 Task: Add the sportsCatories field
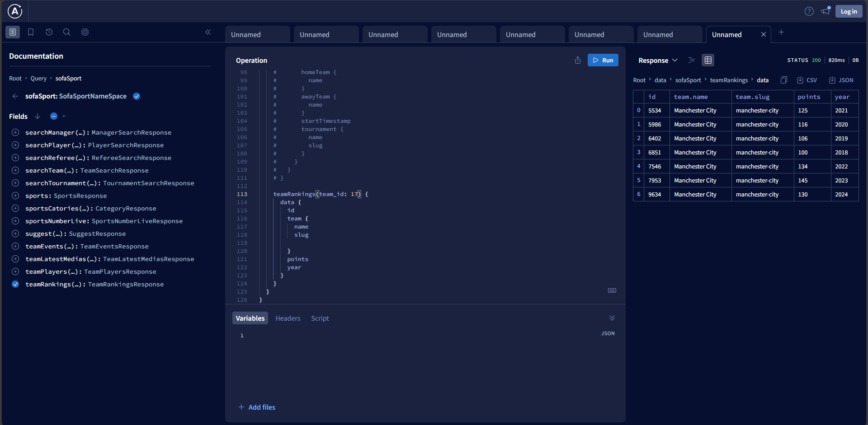pyautogui.click(x=15, y=208)
